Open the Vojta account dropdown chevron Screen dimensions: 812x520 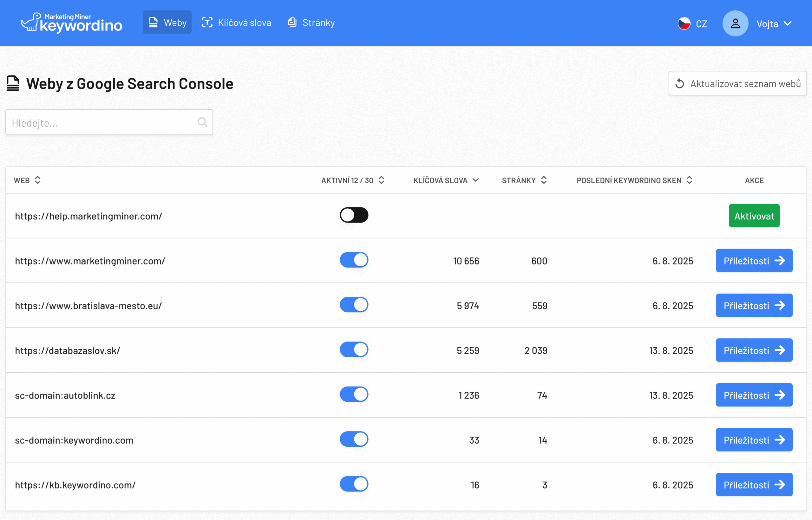tap(787, 24)
